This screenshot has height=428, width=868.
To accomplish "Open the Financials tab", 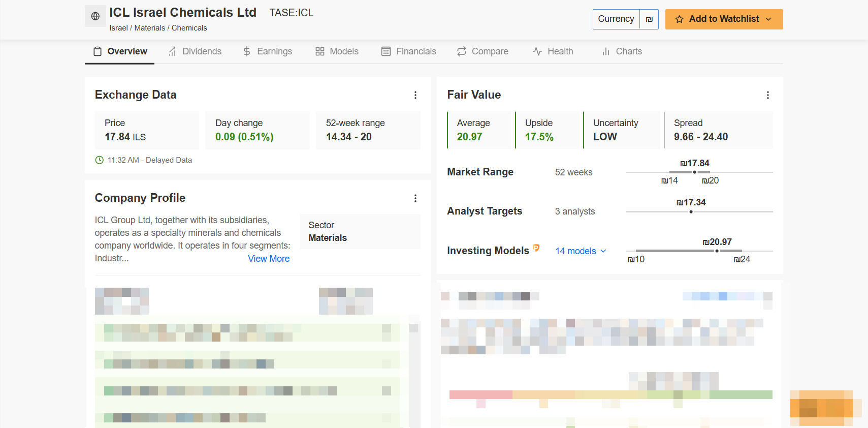I will pyautogui.click(x=409, y=51).
